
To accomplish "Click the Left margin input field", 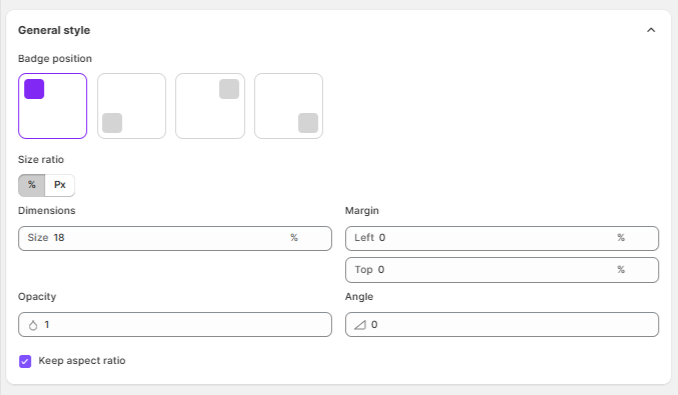I will click(x=502, y=238).
